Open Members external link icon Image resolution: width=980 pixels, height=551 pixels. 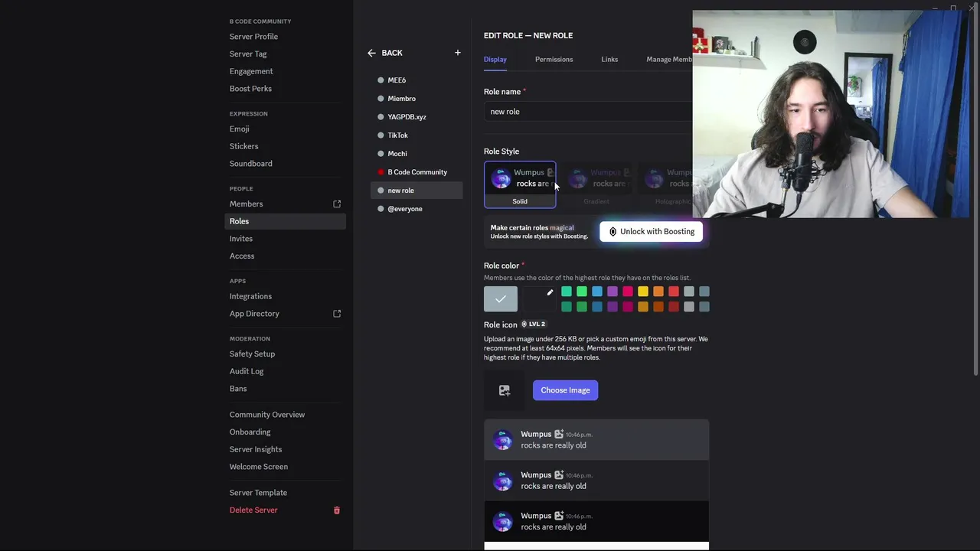click(337, 204)
